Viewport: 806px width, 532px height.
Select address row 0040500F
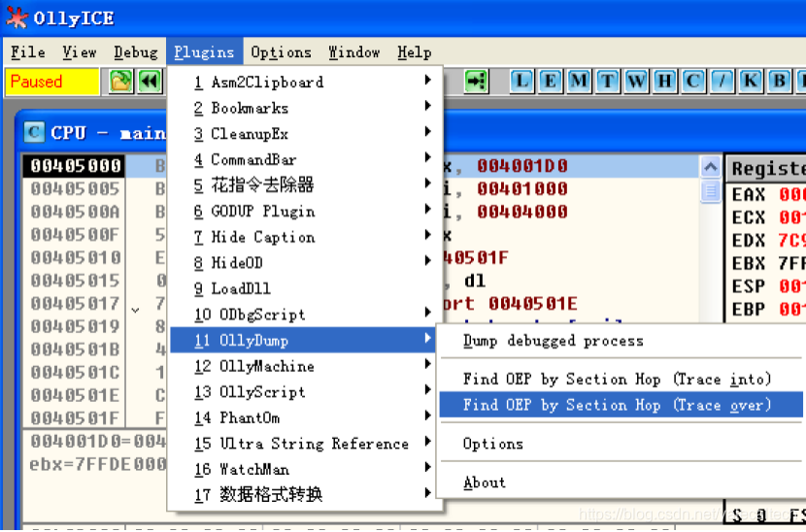coord(75,234)
